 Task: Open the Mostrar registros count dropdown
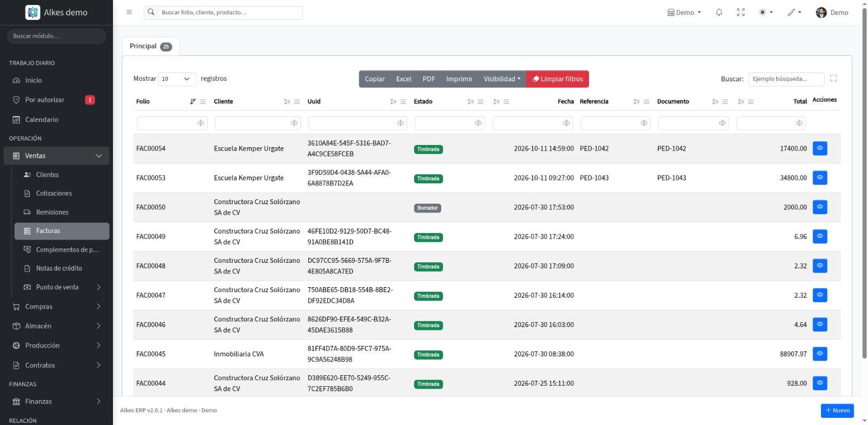(x=177, y=79)
